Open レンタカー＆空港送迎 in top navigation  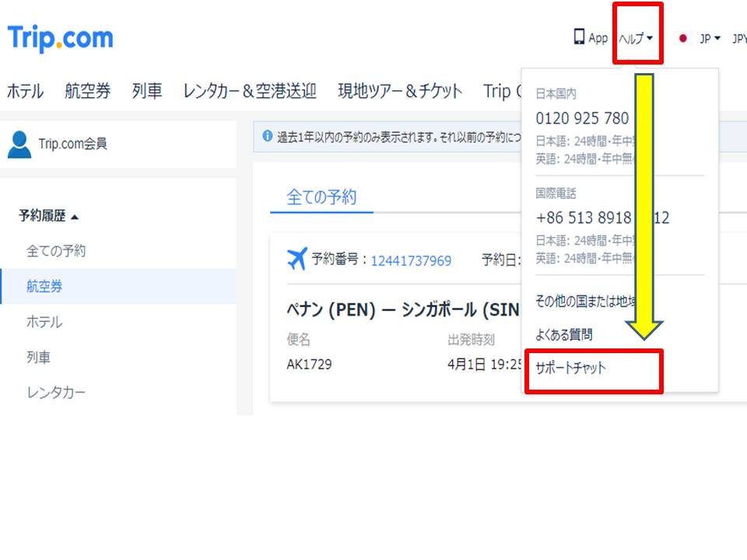pyautogui.click(x=250, y=90)
